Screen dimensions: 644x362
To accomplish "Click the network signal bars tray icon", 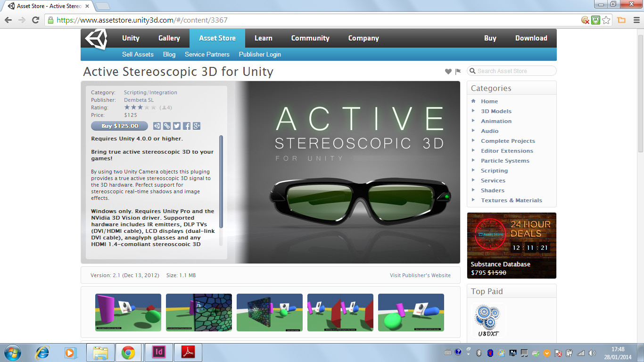I will tap(581, 353).
